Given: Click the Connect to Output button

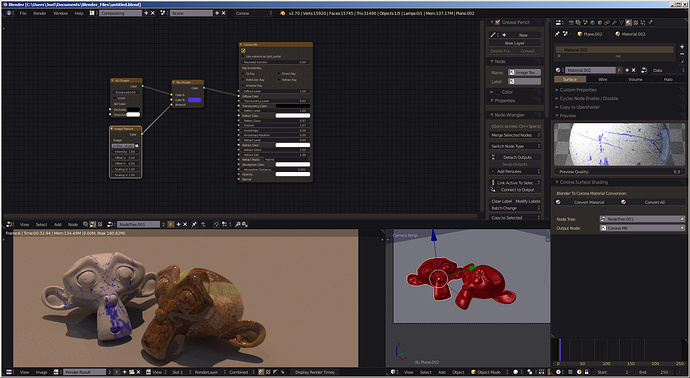Looking at the screenshot, I should 515,190.
